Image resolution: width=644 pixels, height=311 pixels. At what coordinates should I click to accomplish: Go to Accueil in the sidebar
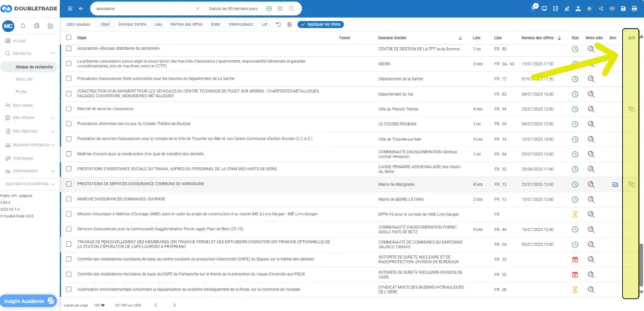[x=19, y=40]
